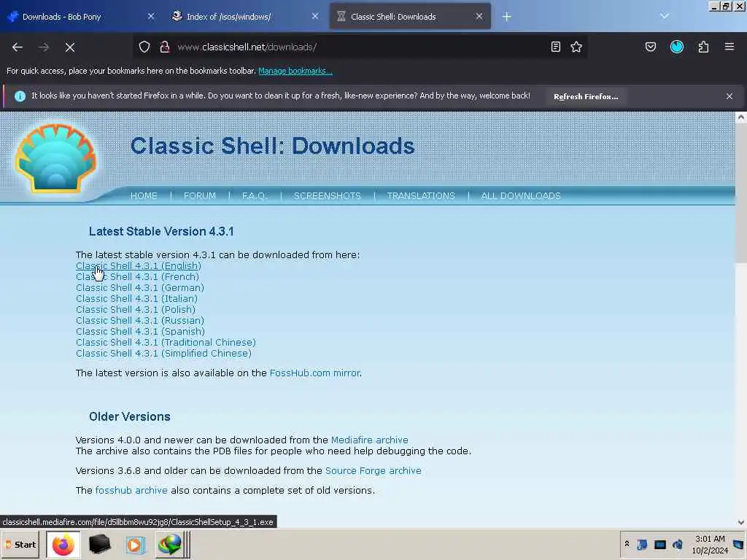Download Classic Shell 4.3.1 (Polish)
Screen dimensions: 747x560
pos(135,309)
